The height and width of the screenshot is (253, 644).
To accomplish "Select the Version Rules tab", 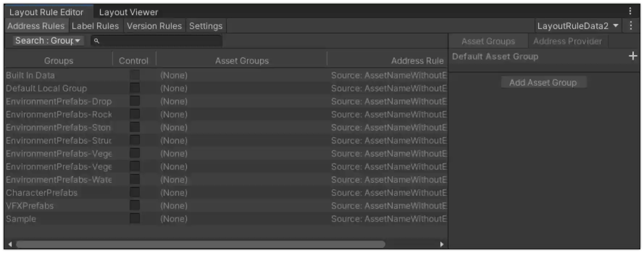I will tap(154, 25).
